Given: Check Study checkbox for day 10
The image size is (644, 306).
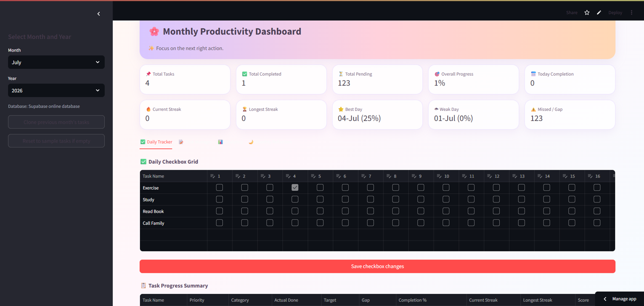Looking at the screenshot, I should [446, 199].
